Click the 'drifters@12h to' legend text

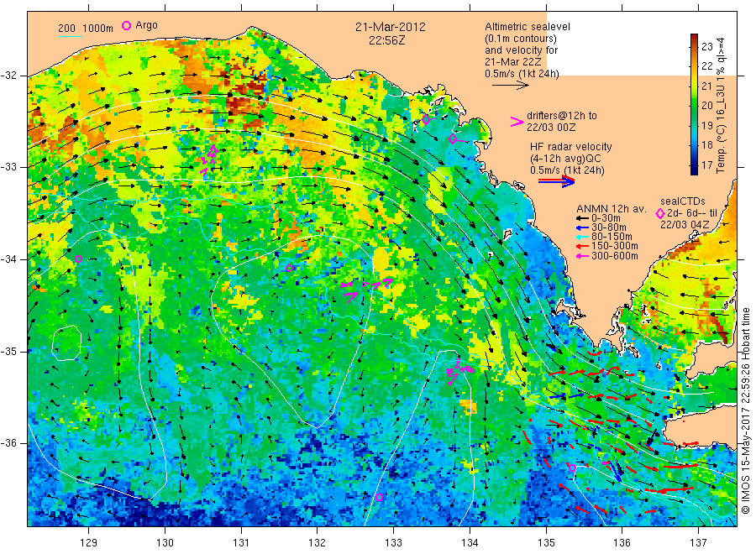pos(562,116)
